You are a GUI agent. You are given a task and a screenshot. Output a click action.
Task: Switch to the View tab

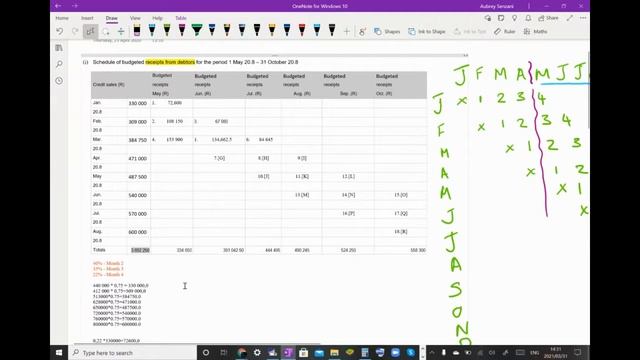pos(135,18)
